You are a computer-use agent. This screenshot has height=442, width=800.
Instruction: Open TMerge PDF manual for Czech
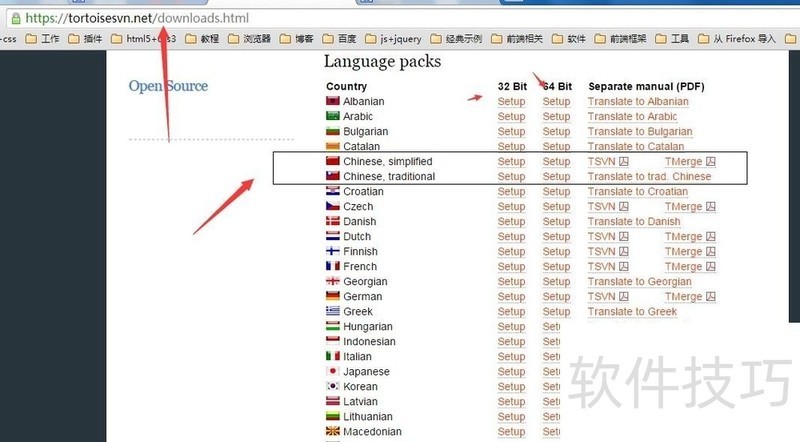pyautogui.click(x=690, y=207)
